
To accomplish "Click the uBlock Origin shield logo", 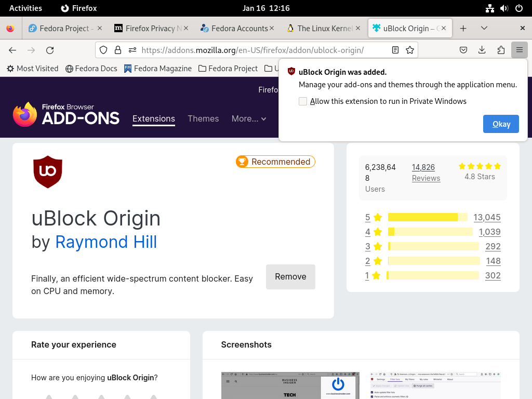I will [48, 172].
